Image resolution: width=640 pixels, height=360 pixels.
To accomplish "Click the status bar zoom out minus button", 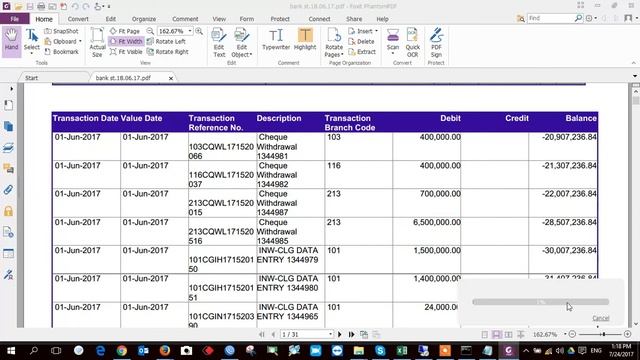I will tap(572, 334).
